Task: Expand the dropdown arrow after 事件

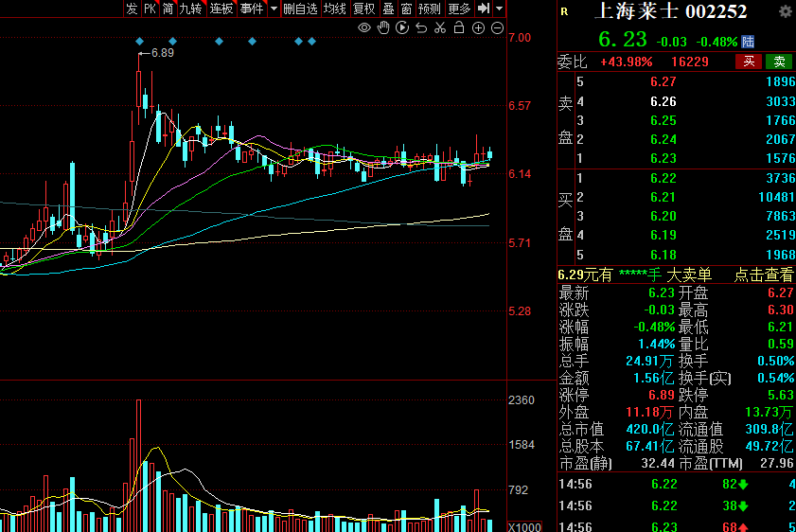Action: [x=274, y=9]
